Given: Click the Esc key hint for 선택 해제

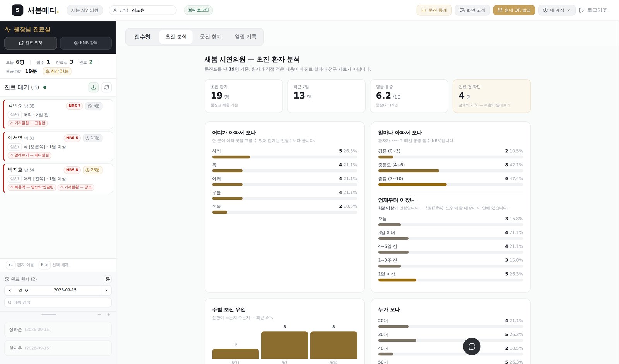Looking at the screenshot, I should coord(44,265).
